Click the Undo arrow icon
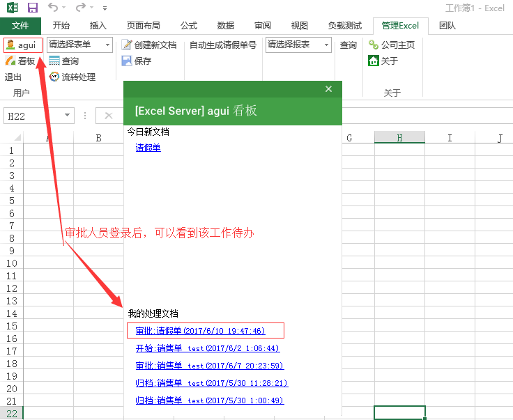This screenshot has height=420, width=513. pyautogui.click(x=54, y=8)
